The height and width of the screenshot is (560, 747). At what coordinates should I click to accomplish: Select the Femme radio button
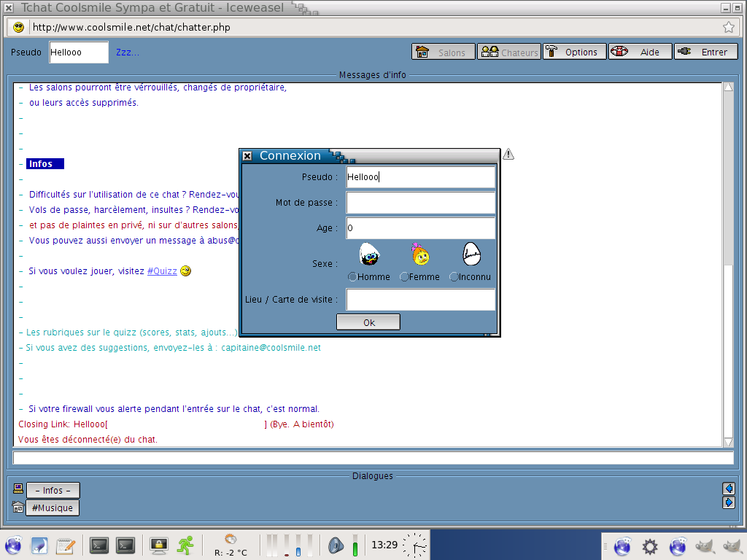(404, 276)
